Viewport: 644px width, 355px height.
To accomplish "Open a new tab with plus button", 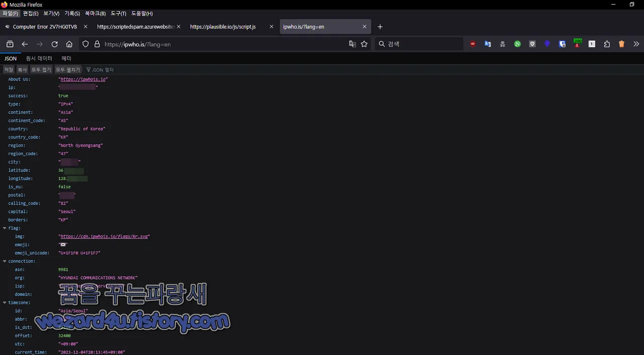I will (380, 27).
